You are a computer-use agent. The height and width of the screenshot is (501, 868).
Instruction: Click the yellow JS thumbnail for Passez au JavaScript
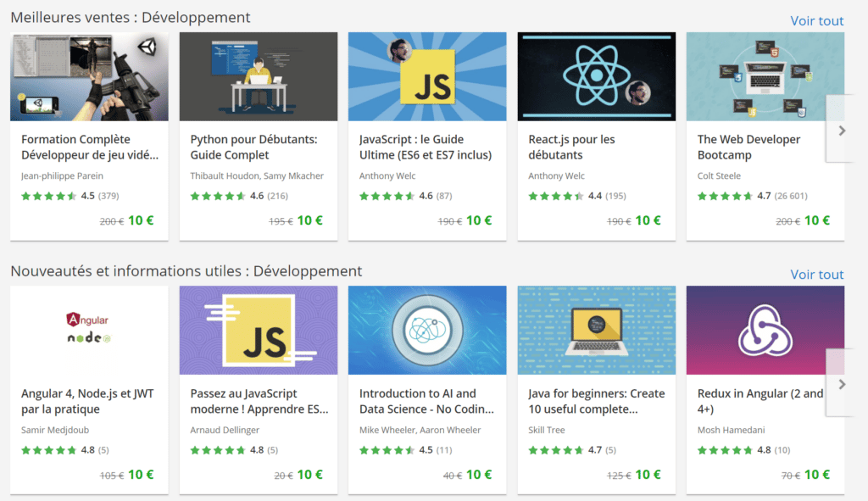tap(258, 330)
